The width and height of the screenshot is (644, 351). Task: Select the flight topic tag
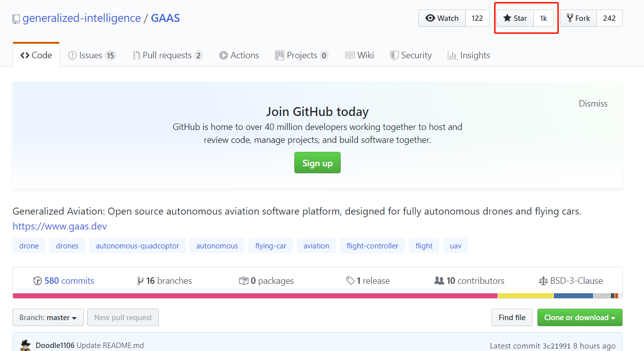(424, 246)
